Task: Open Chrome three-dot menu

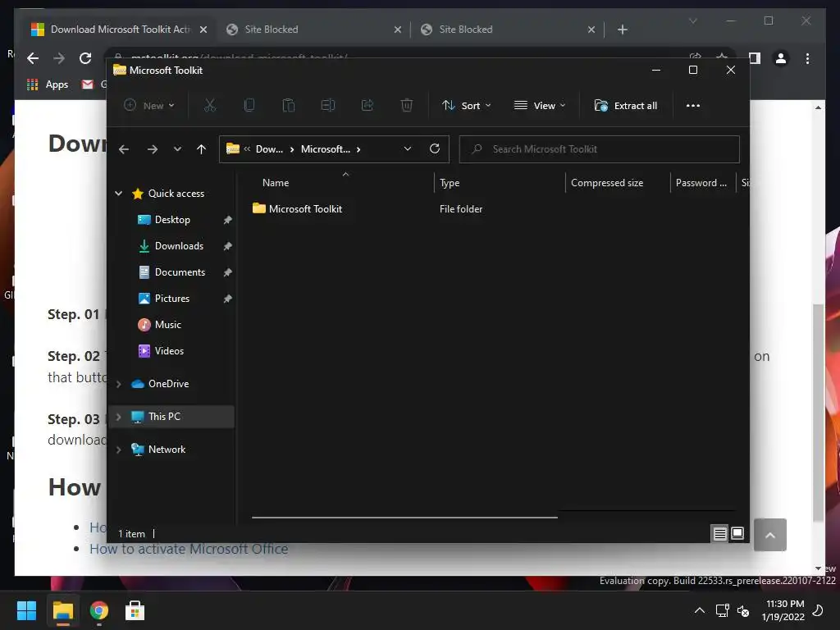Action: click(x=807, y=58)
